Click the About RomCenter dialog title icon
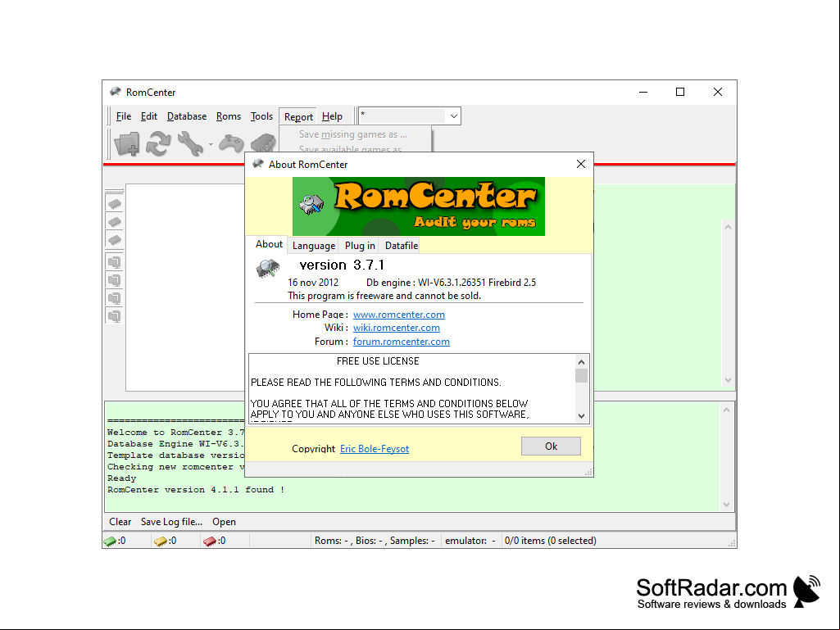Screen dimensions: 840x630 [257, 164]
